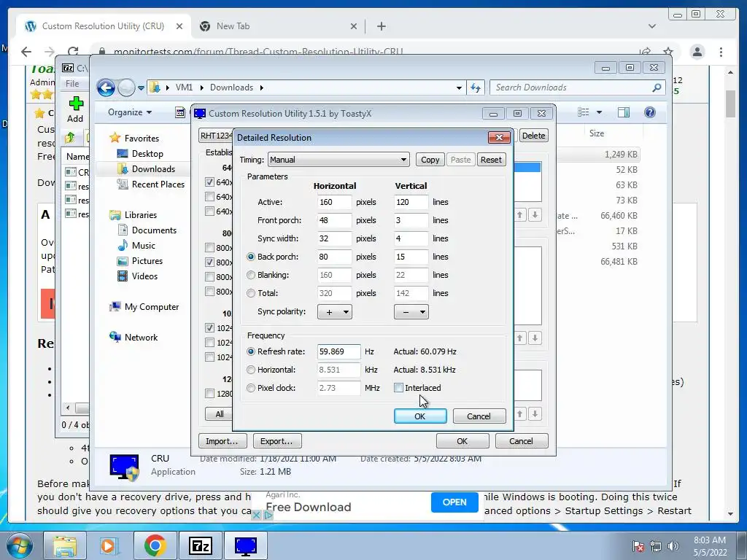Reload the Chrome page
Screen dimensions: 747x560
tap(73, 52)
